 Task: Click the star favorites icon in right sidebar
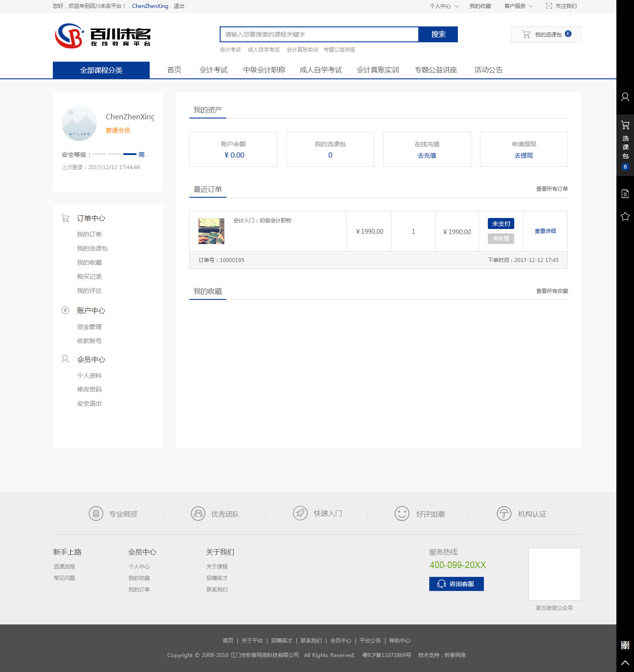tap(625, 216)
